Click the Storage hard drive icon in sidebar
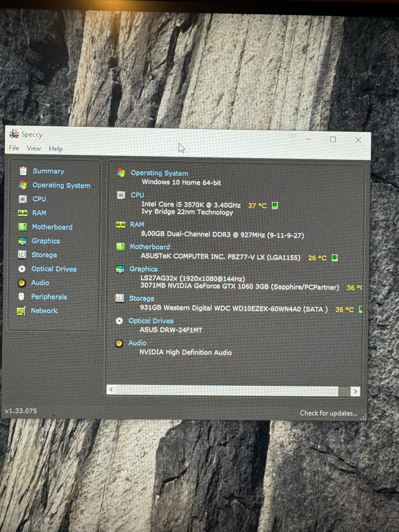 tap(22, 254)
